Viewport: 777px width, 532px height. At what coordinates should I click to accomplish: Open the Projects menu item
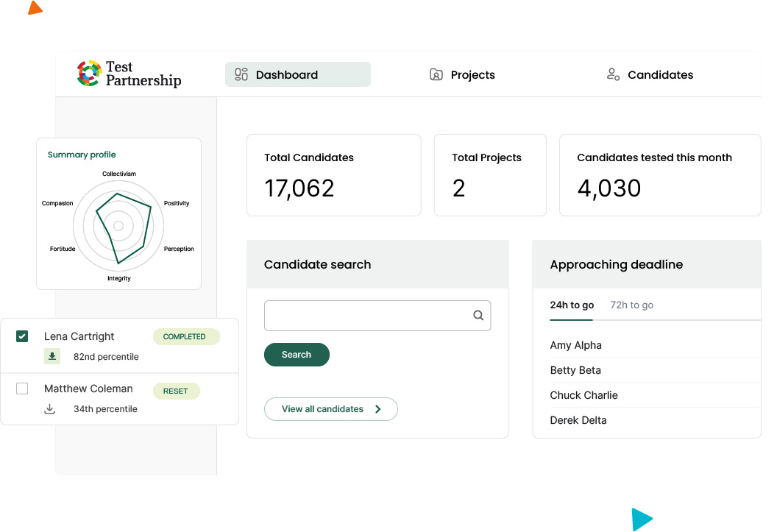click(x=472, y=75)
